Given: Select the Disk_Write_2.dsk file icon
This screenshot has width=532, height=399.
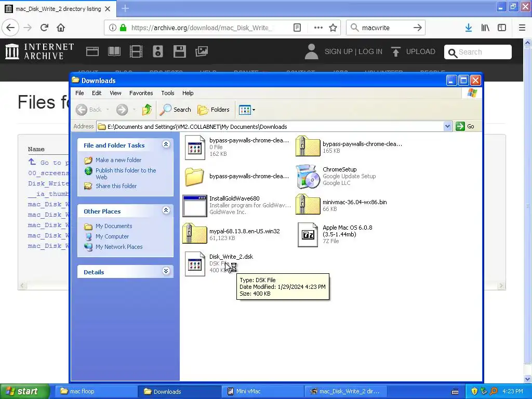Looking at the screenshot, I should pyautogui.click(x=195, y=263).
